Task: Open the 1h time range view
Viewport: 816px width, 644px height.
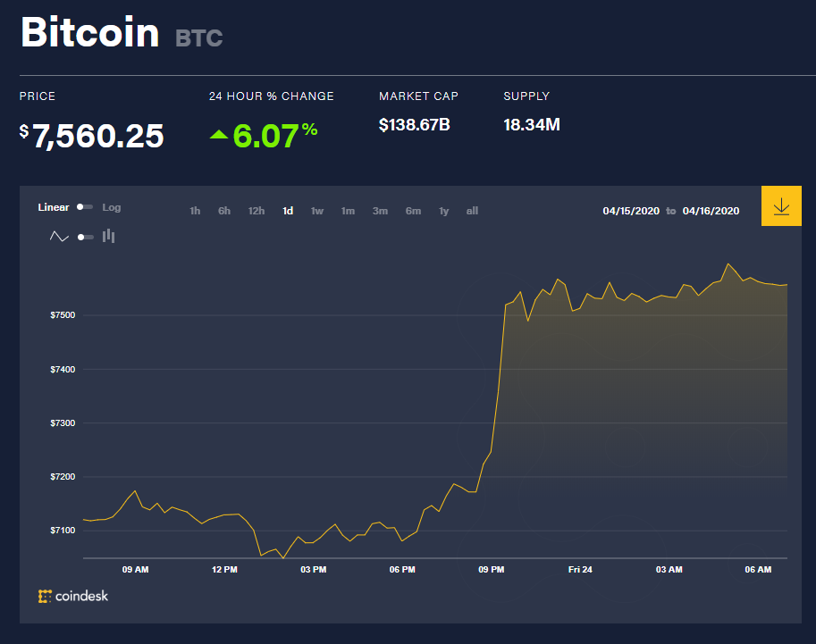Action: [195, 211]
